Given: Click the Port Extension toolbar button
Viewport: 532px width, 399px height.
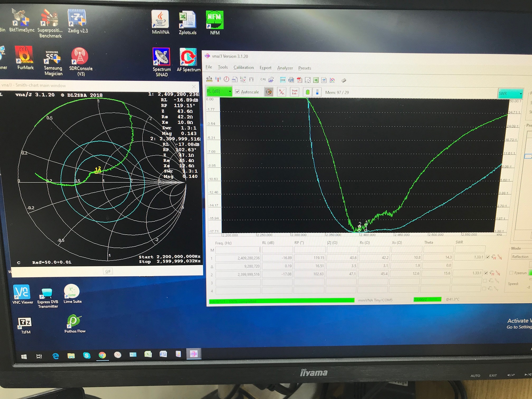Looking at the screenshot, I should point(294,92).
